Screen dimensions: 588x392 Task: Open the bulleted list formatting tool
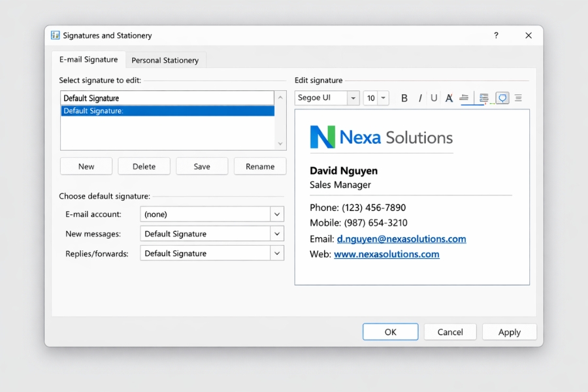pos(483,98)
